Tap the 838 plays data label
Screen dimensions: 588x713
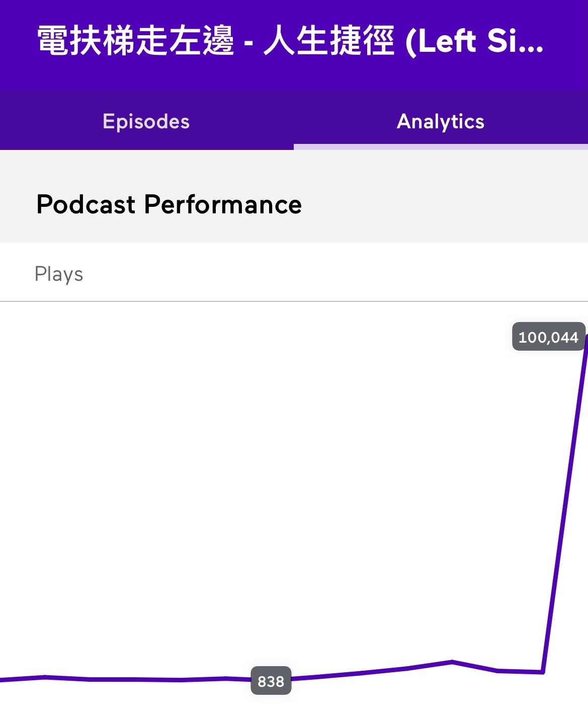tap(271, 681)
